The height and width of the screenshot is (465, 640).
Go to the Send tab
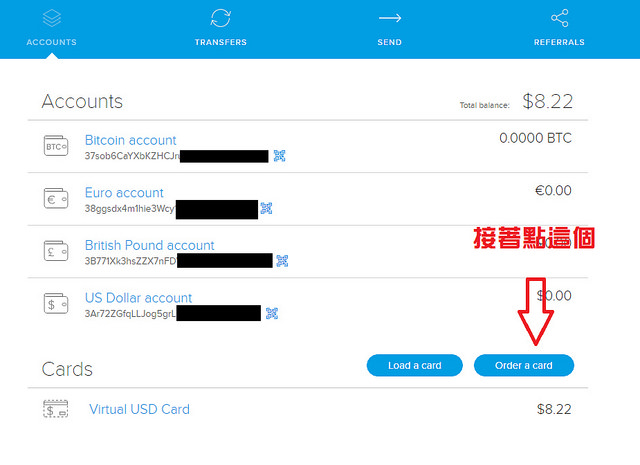389,27
